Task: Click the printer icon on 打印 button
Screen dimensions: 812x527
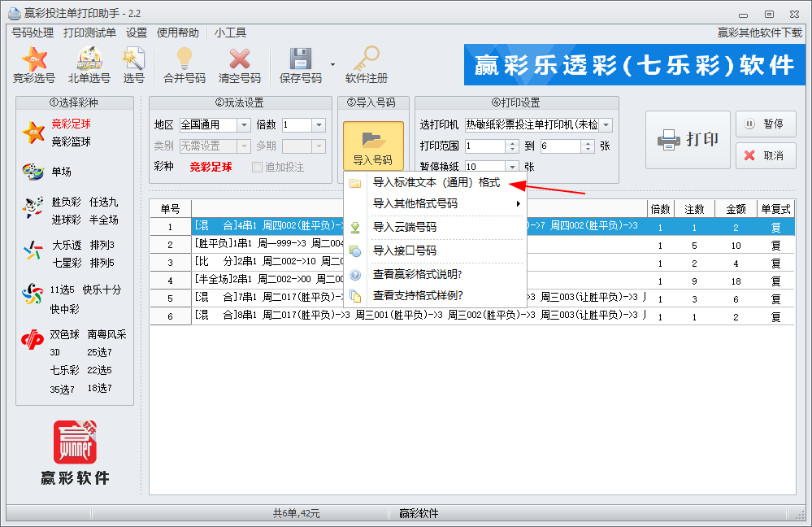Action: (669, 139)
